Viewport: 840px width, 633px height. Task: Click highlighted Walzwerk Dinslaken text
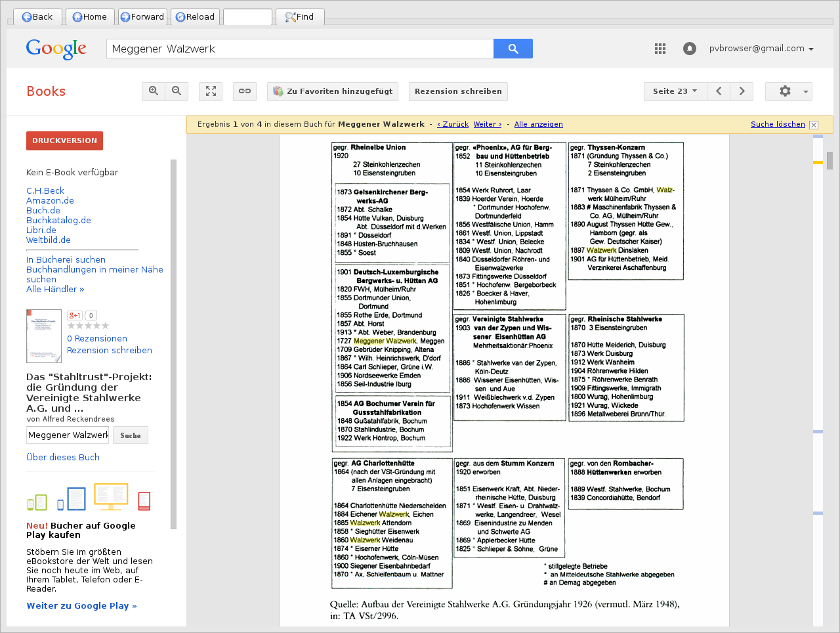click(617, 250)
